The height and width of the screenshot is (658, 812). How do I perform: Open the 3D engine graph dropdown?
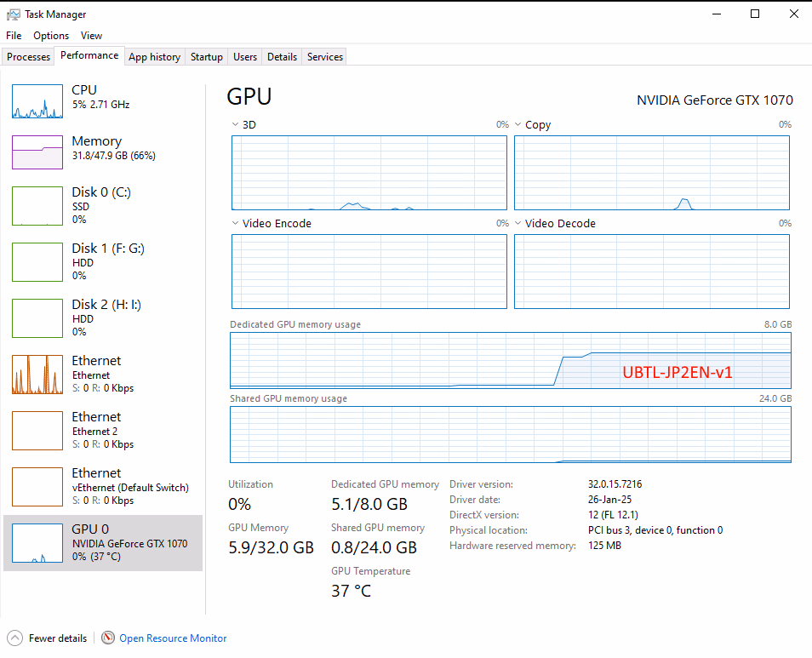[x=236, y=125]
